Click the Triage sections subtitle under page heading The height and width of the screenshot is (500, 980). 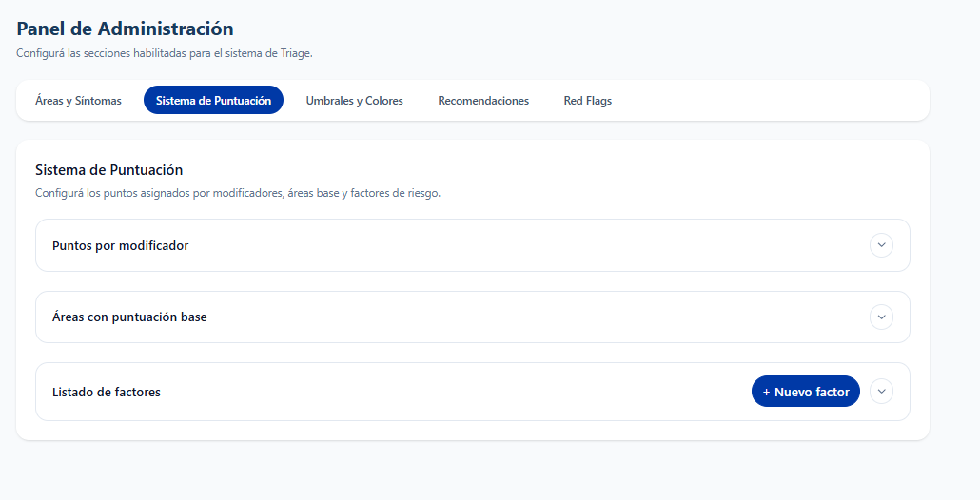pyautogui.click(x=165, y=53)
